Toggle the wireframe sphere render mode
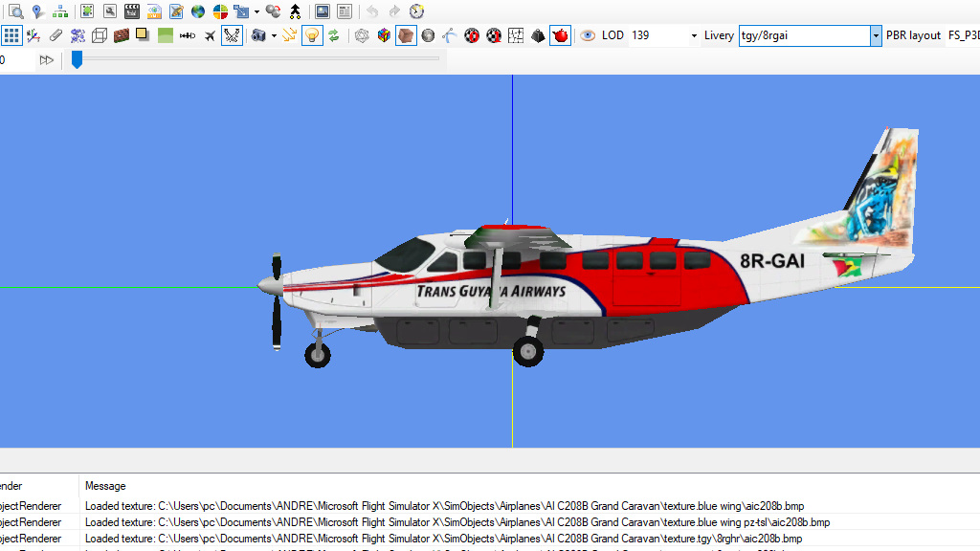980x551 pixels. [362, 35]
